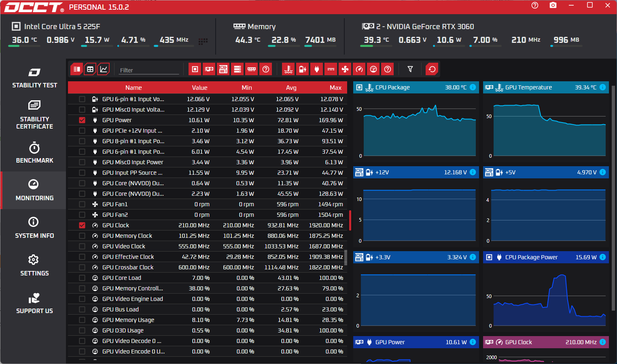Toggle fan sensor type filter

(x=345, y=69)
